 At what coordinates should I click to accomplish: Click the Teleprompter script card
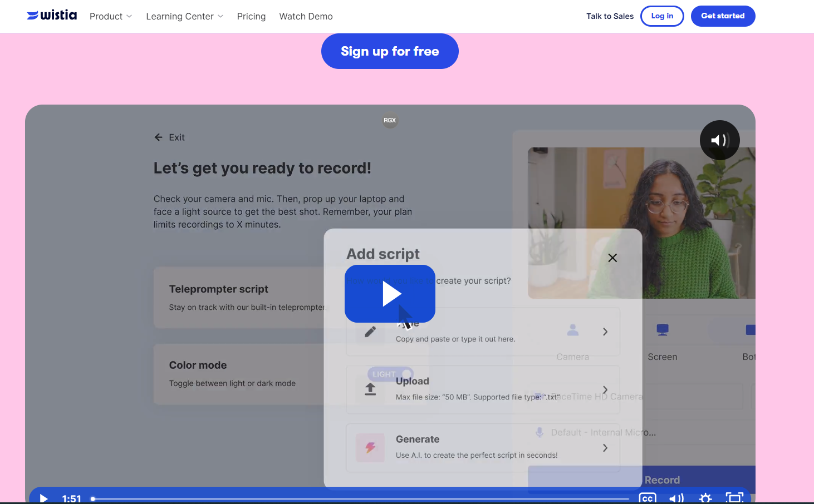click(x=239, y=298)
